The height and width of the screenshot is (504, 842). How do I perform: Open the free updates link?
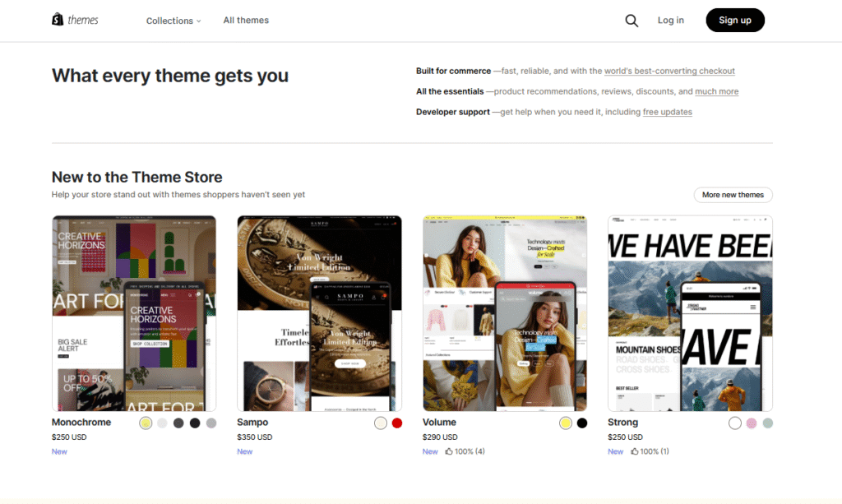pos(667,112)
